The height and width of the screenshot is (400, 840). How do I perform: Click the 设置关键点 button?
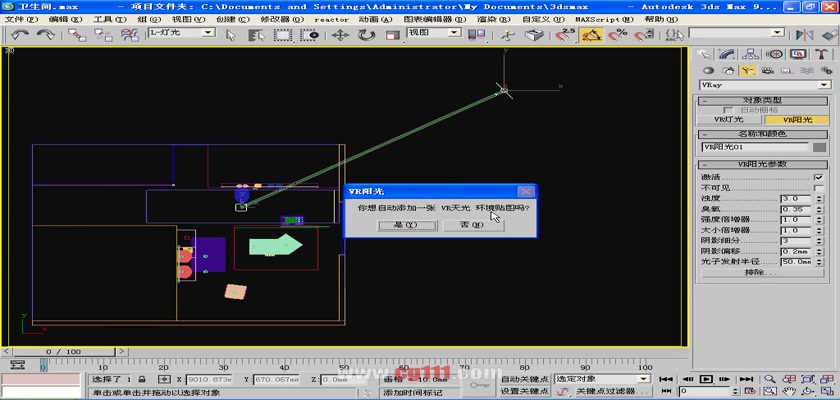(x=524, y=391)
